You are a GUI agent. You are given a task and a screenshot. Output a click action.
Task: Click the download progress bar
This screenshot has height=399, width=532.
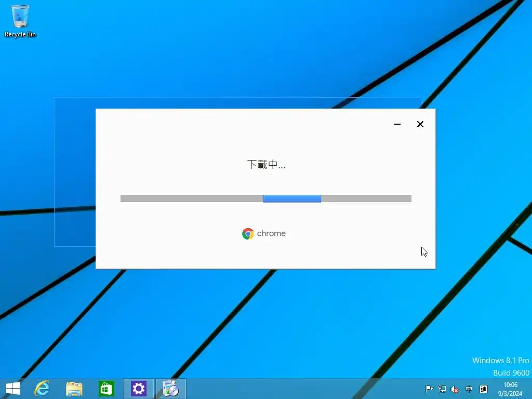(266, 198)
